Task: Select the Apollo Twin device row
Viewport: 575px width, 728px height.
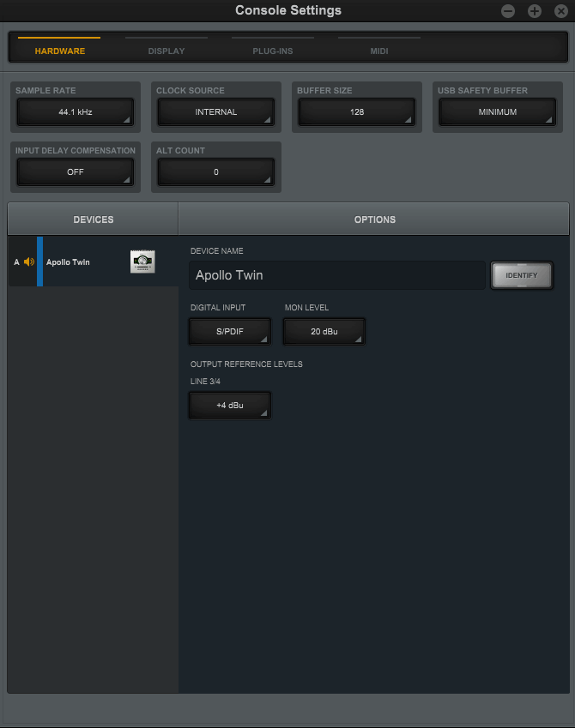Action: tap(94, 262)
